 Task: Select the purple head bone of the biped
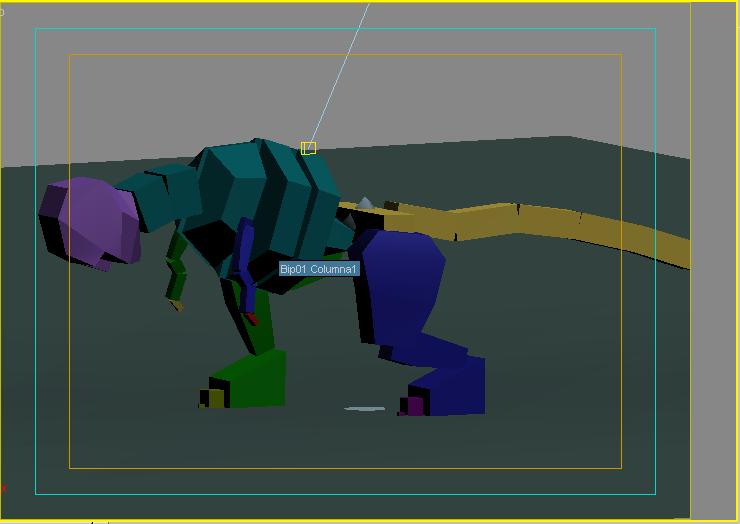pos(90,223)
